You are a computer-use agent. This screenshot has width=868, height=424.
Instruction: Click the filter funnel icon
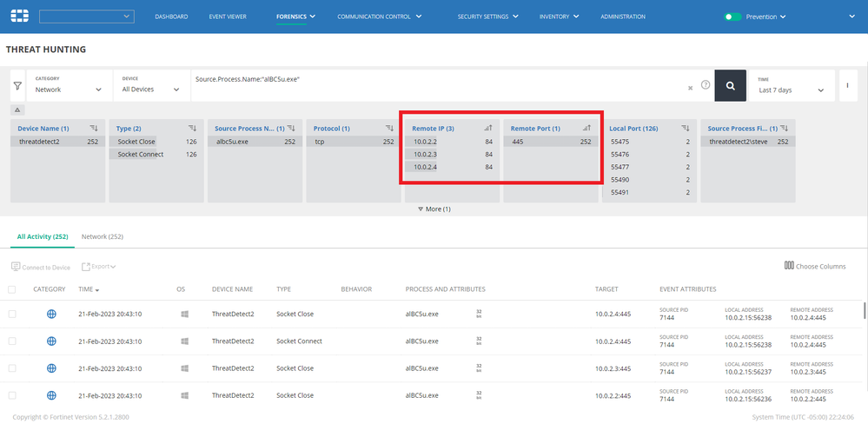[17, 86]
